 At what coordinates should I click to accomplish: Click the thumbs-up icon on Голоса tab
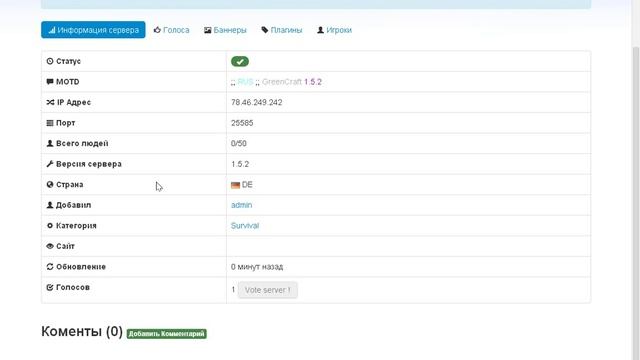click(x=157, y=30)
